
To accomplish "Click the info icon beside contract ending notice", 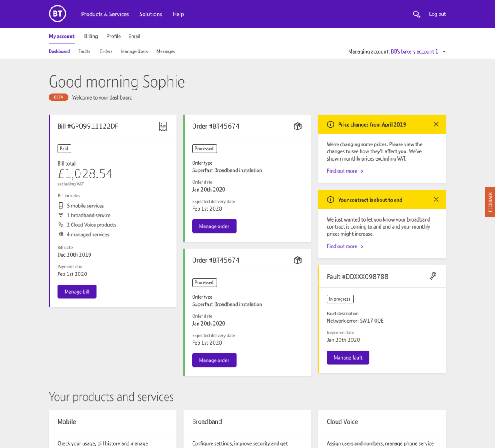I will tap(330, 200).
